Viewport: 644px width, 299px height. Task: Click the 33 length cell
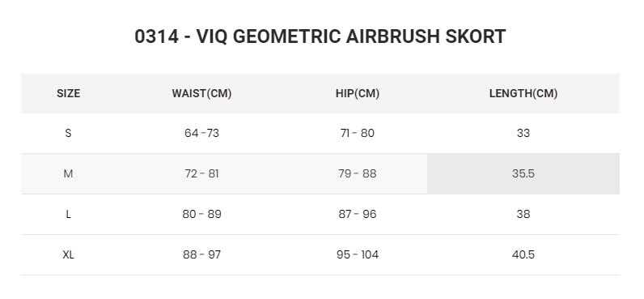click(x=523, y=133)
